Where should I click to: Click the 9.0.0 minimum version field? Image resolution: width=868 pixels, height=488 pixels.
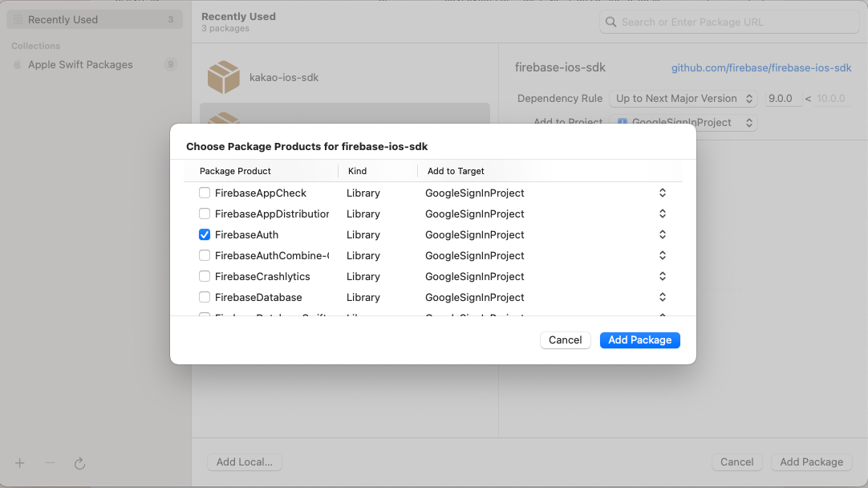pos(783,99)
